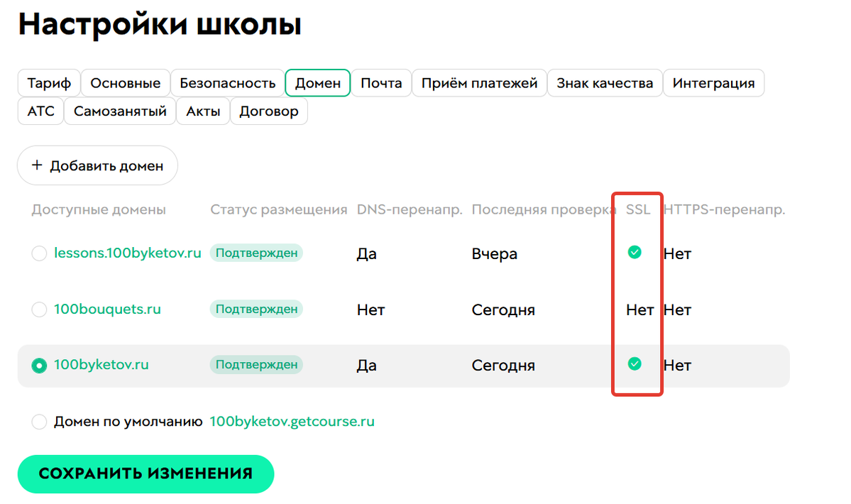Click the Доступные домены column header
The height and width of the screenshot is (504, 851).
pyautogui.click(x=99, y=209)
